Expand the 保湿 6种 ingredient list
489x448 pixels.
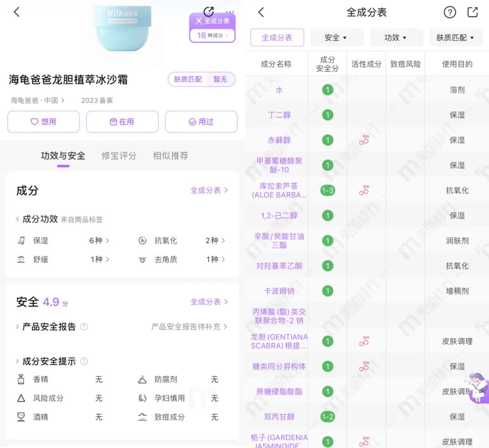tap(99, 241)
